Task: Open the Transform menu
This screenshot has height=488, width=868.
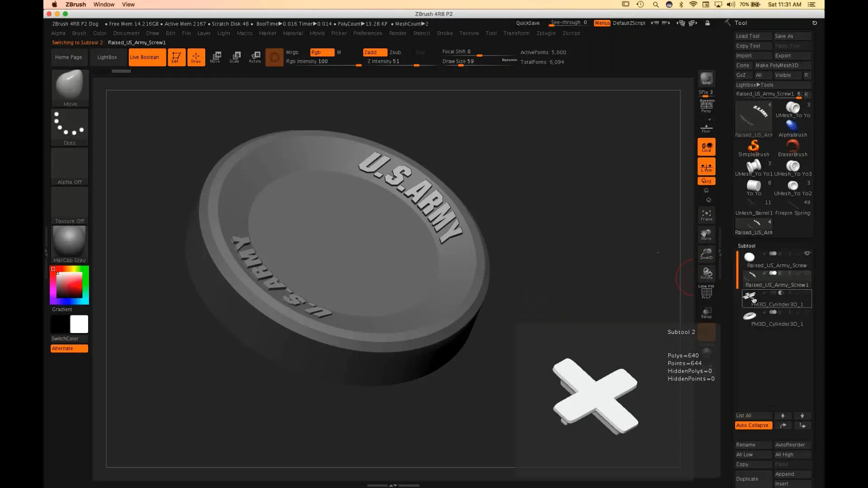Action: click(x=516, y=33)
